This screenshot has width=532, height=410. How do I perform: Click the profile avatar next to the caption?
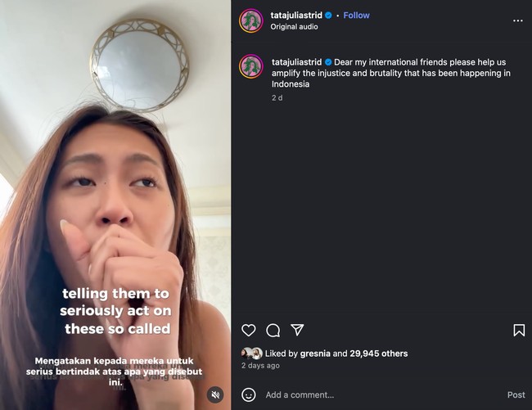click(x=251, y=66)
